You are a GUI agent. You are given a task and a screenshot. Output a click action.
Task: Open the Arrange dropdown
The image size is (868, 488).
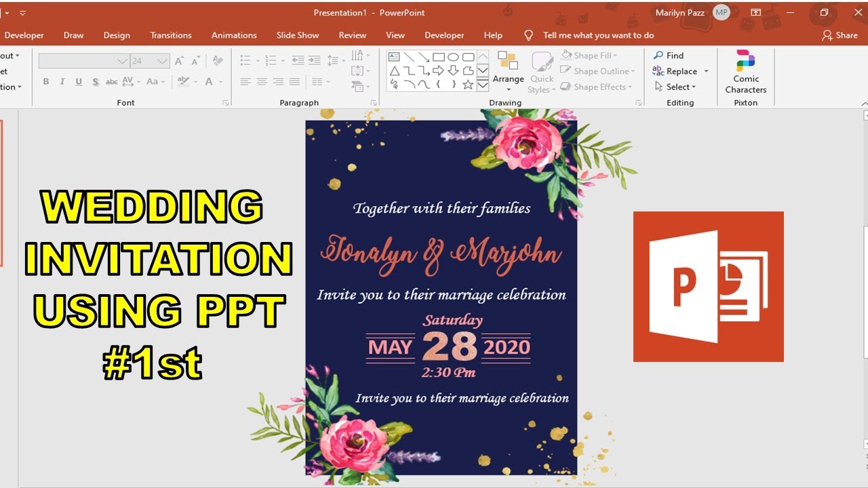tap(508, 71)
